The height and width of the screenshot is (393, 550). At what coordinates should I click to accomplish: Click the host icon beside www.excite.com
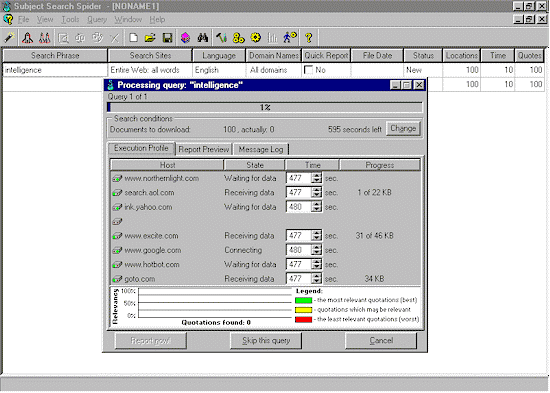(117, 236)
